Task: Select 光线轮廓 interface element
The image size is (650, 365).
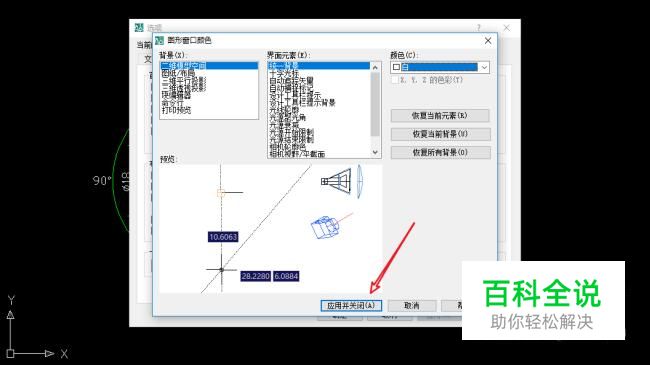Action: pos(284,110)
